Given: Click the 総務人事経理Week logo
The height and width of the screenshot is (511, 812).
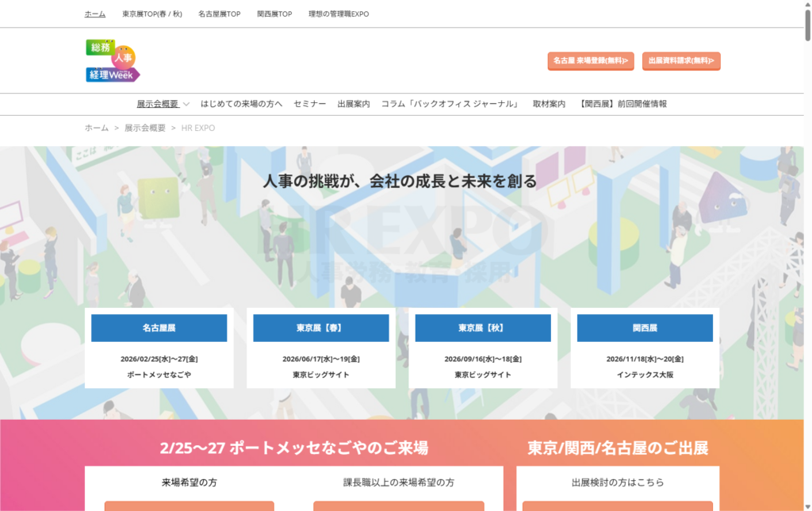Looking at the screenshot, I should (x=113, y=61).
